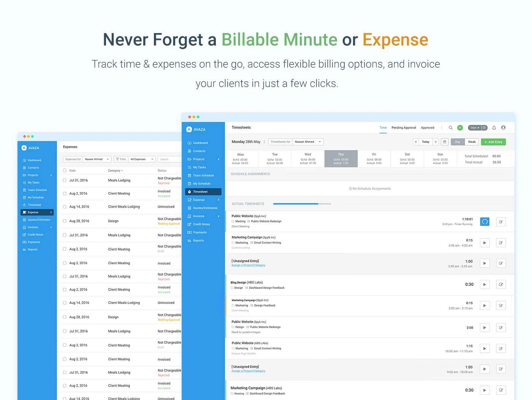Edit the Blog Design timesheet entry
Screen dimensions: 532x400
501,284
